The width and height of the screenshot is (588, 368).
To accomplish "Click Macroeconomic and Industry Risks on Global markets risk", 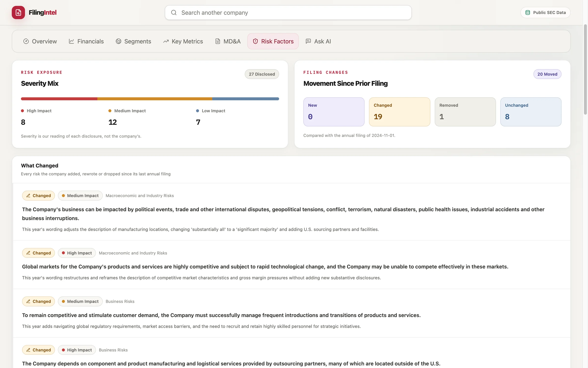I will (133, 253).
